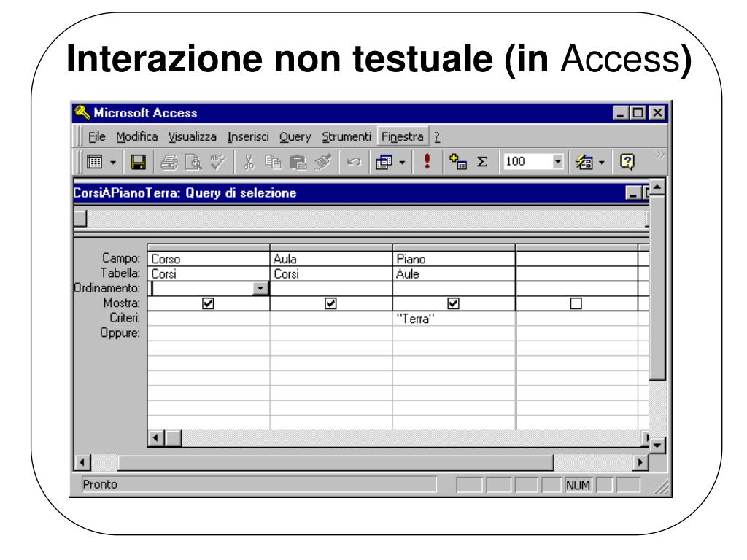The width and height of the screenshot is (747, 560).
Task: Click the NUM status bar indicator
Action: pyautogui.click(x=578, y=485)
